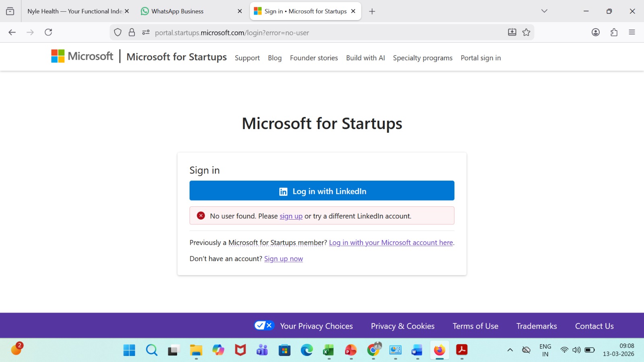The height and width of the screenshot is (362, 644).
Task: Click the forward navigation arrow
Action: click(30, 32)
